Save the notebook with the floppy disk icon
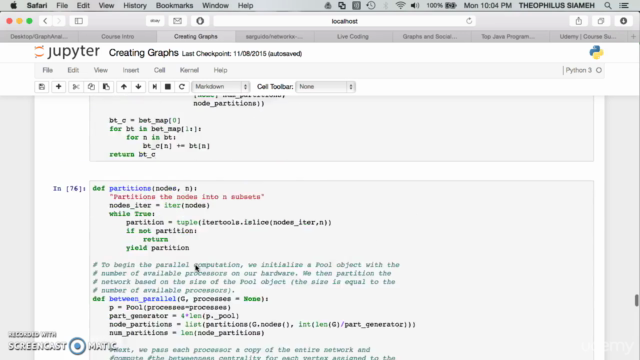Viewport: 640px width, 360px height. [x=42, y=87]
